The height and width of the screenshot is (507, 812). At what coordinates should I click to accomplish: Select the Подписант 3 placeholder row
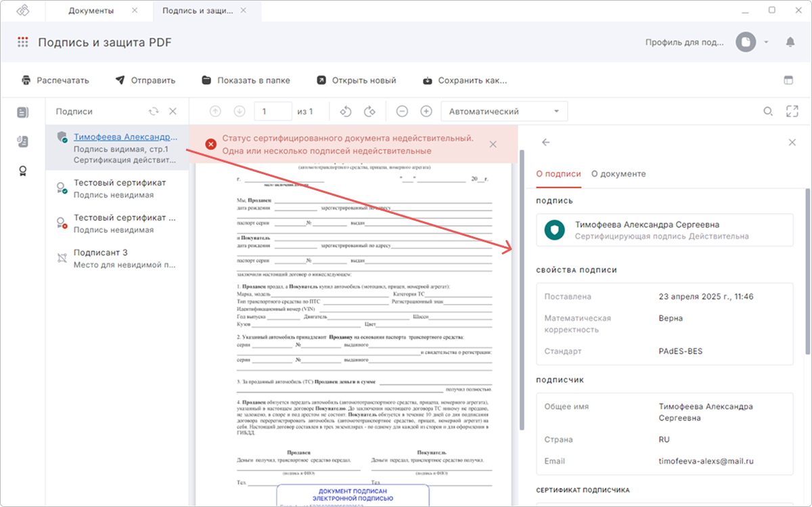tap(116, 259)
